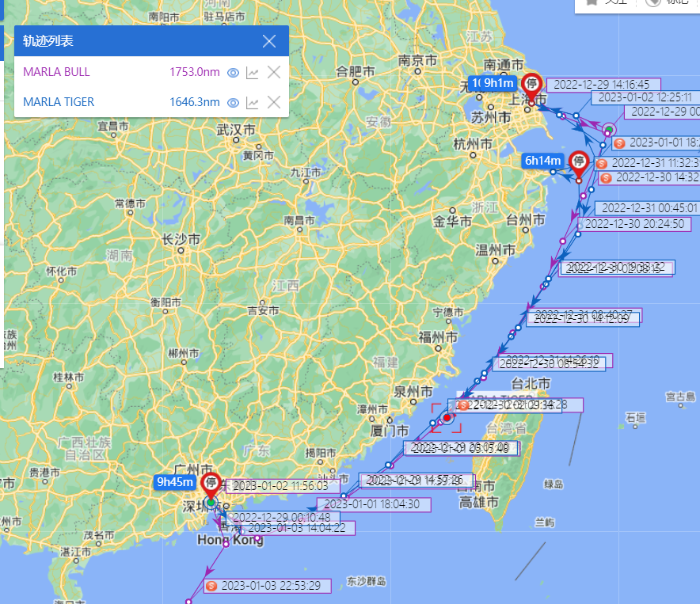Viewport: 700px width, 604px height.
Task: Click the red ship position marker near Taiwan Strait
Action: click(447, 417)
